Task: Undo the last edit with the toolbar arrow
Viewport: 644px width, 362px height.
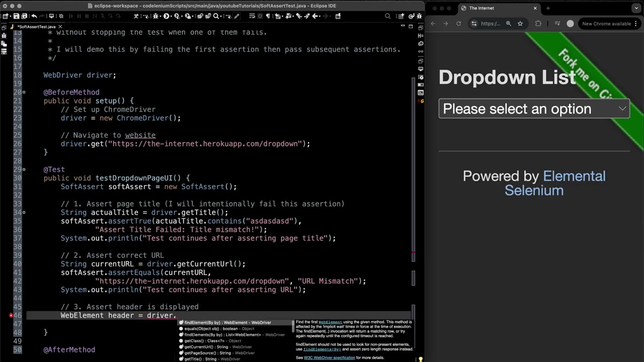Action: [x=34, y=16]
